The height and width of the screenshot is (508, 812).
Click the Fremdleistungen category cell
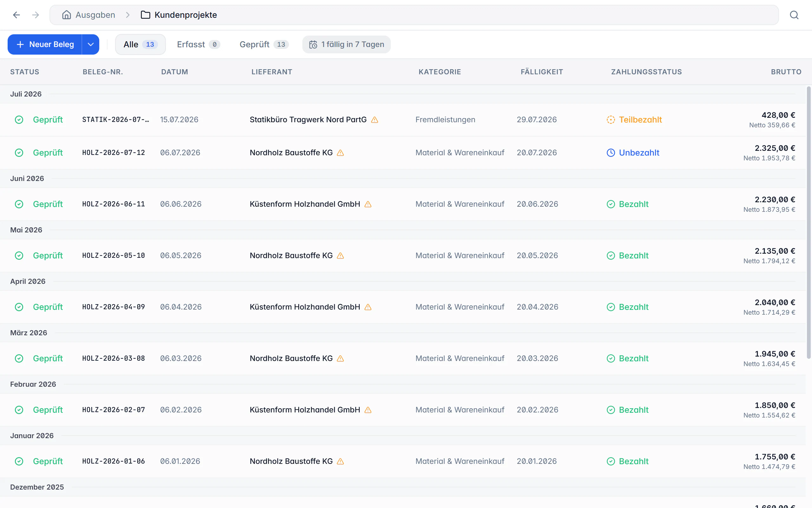pyautogui.click(x=445, y=120)
